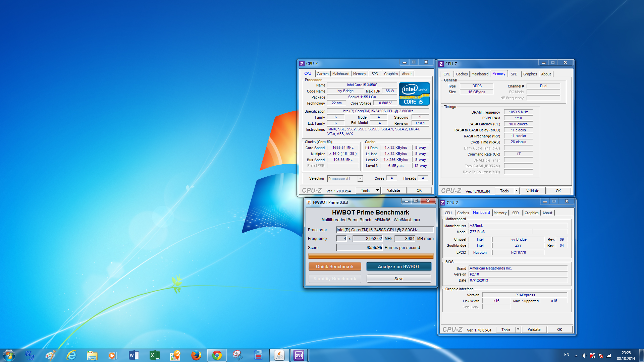
Task: Click the Manufacturer value ASRock
Action: 518,226
